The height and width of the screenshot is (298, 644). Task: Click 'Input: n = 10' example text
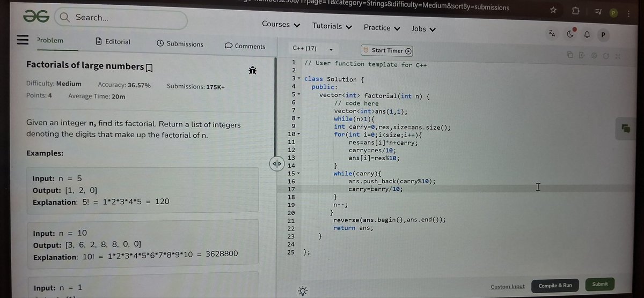coord(60,234)
